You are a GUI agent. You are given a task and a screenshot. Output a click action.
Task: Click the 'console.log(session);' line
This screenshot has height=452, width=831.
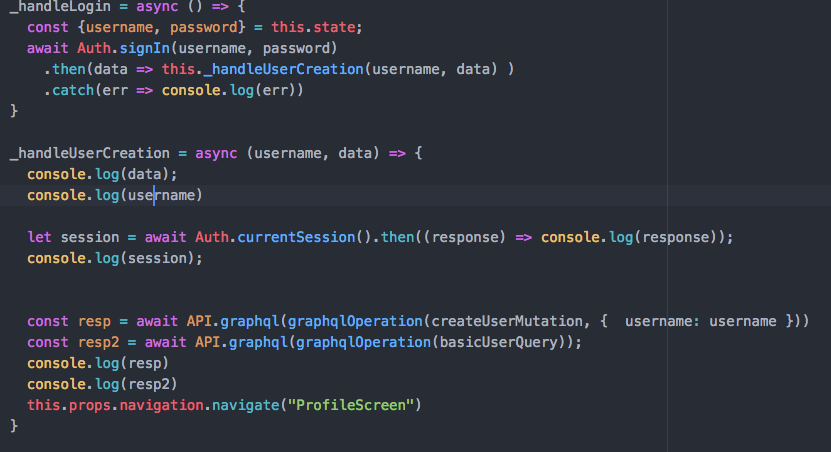[x=115, y=258]
